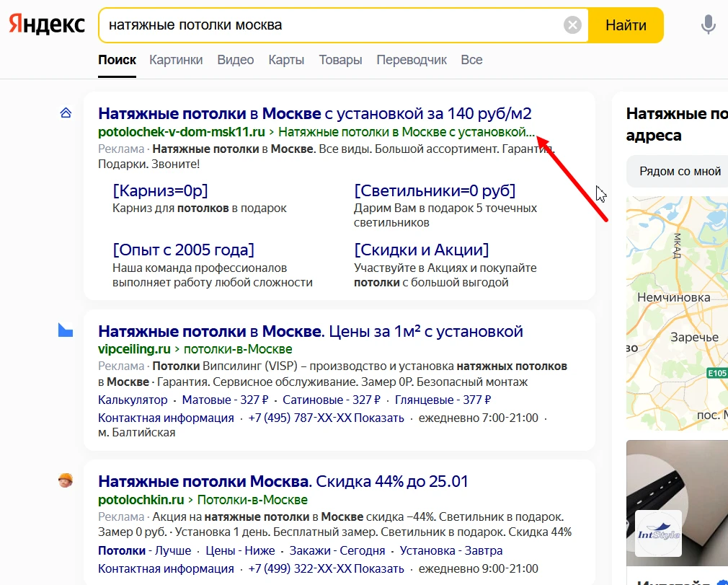This screenshot has width=728, height=585.
Task: Click in the search query input field
Action: point(332,25)
